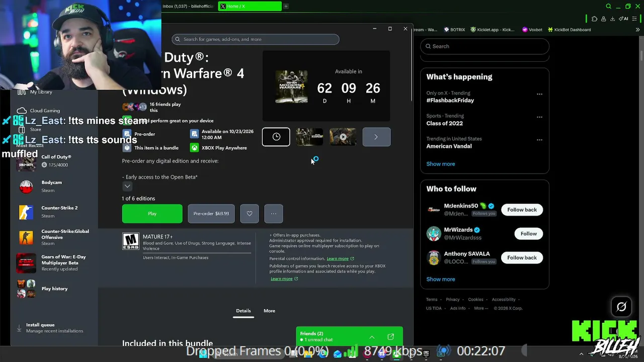Switch to the Details tab
Viewport: 644px width, 362px height.
(244, 311)
